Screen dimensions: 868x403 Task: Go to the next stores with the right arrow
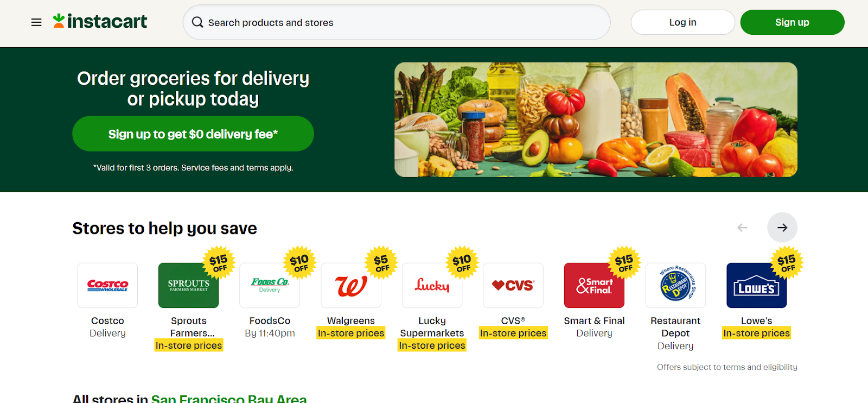point(782,228)
